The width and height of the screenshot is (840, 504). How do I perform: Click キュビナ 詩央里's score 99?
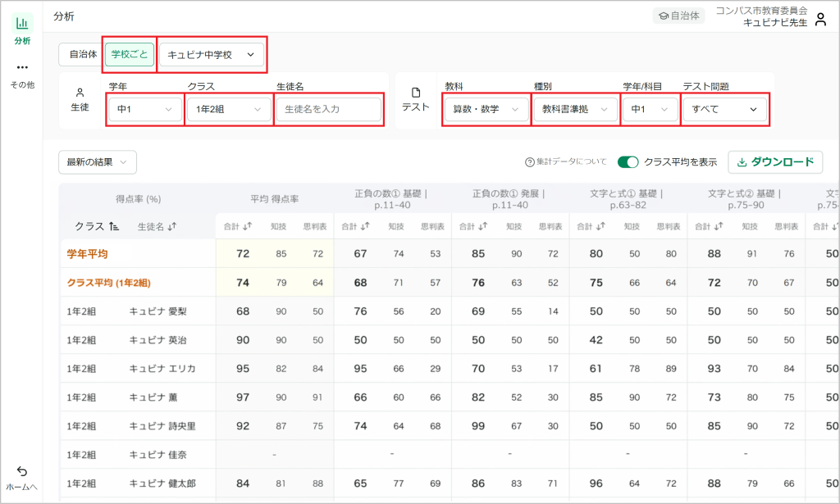coord(478,426)
